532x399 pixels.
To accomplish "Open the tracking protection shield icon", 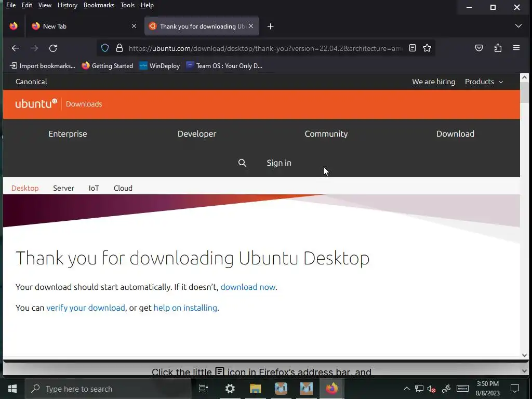I will click(x=105, y=48).
